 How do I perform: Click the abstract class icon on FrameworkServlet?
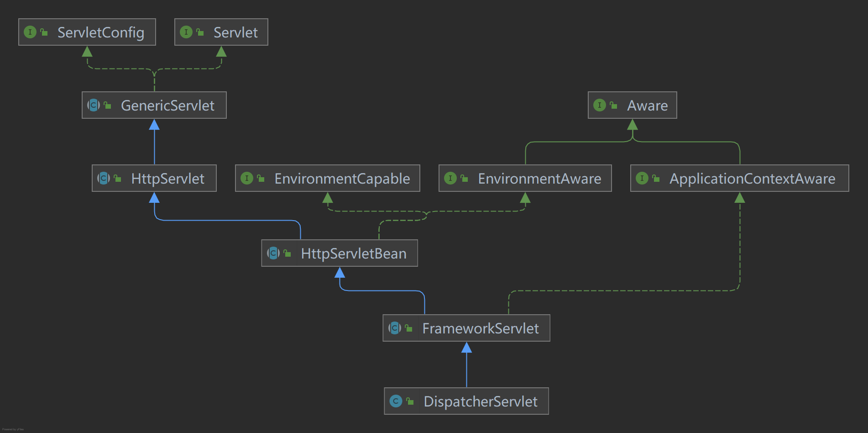(395, 328)
